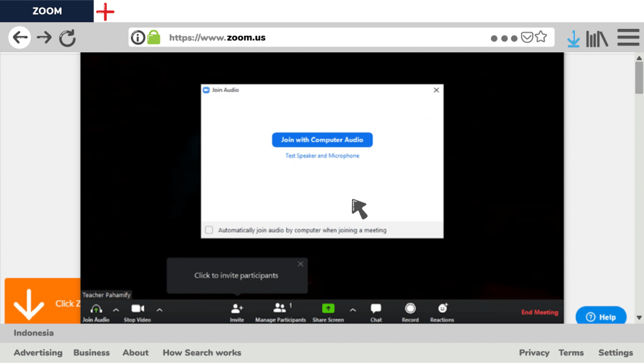Open Reactions emoji menu

click(x=442, y=313)
